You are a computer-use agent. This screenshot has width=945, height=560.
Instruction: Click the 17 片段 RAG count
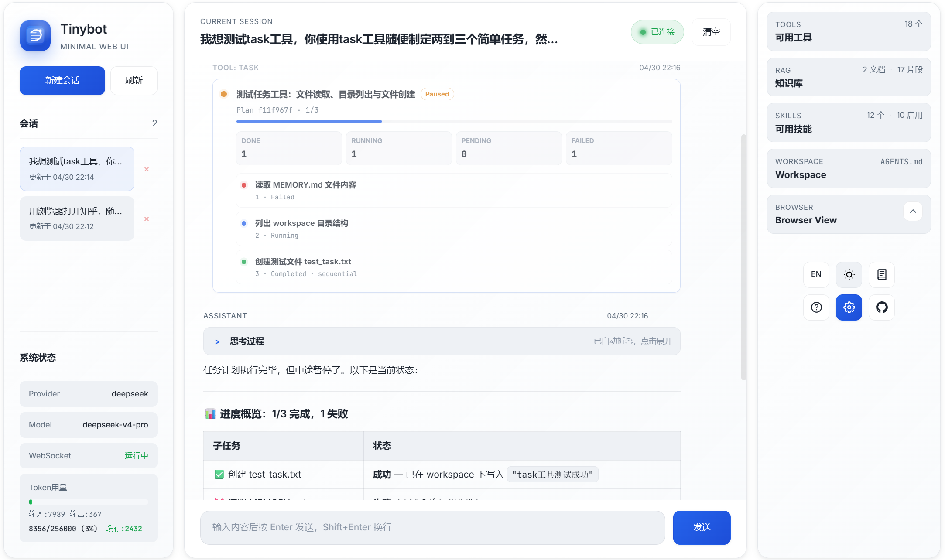[x=910, y=70]
